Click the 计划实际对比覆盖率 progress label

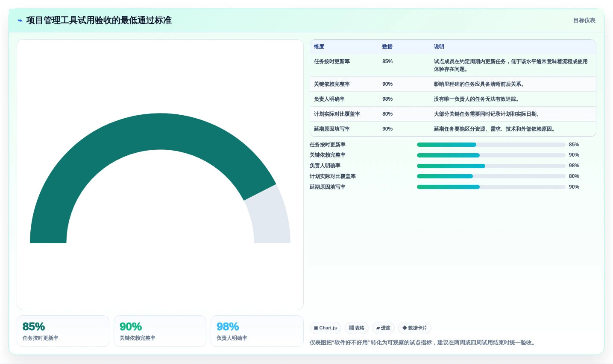(x=333, y=176)
